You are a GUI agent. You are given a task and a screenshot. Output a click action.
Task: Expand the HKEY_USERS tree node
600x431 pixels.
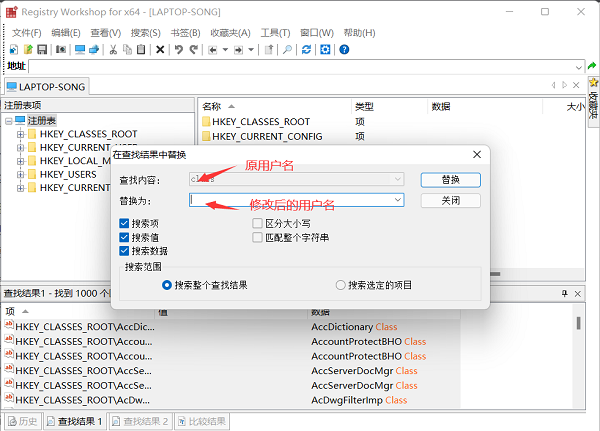pos(21,175)
